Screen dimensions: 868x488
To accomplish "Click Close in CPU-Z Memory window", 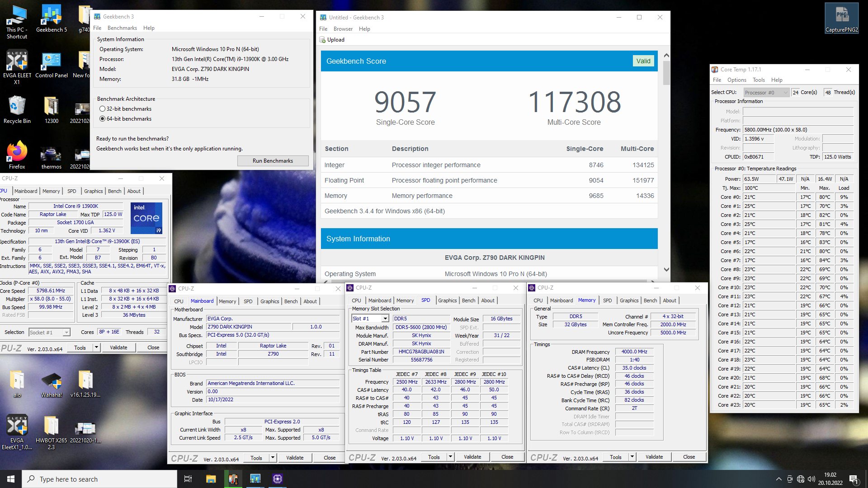I will pos(689,457).
